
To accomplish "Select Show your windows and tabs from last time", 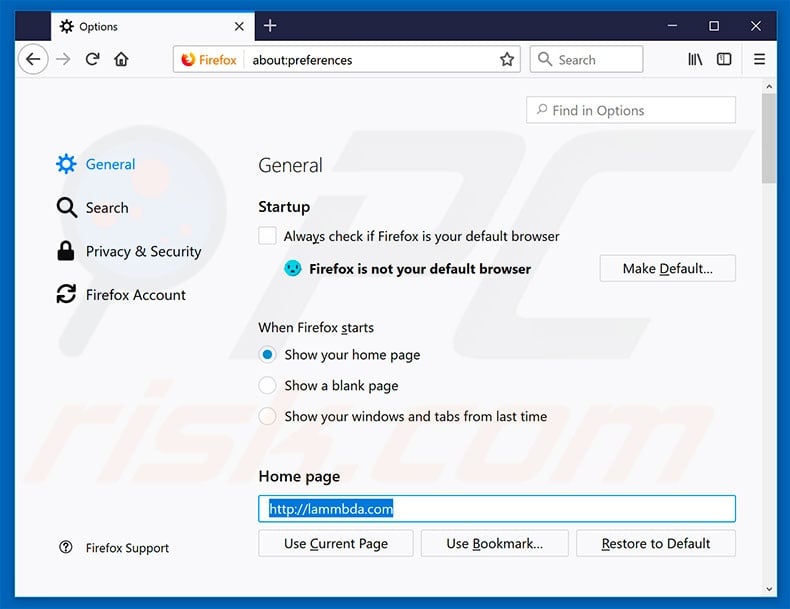I will [268, 416].
